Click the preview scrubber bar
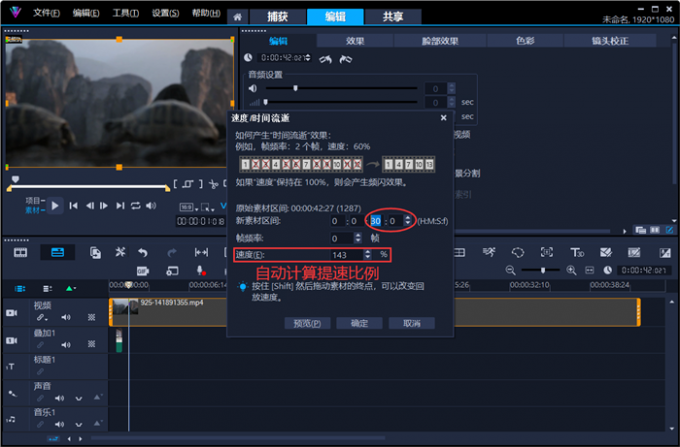This screenshot has width=680, height=447. click(x=88, y=187)
